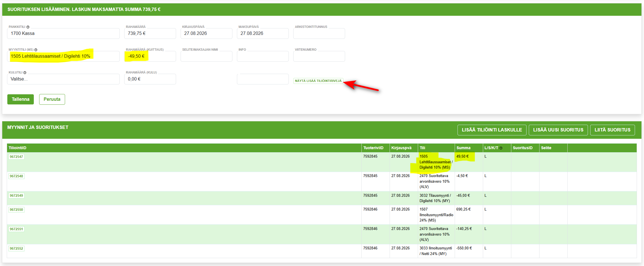Click the Kulutili help question icon

pyautogui.click(x=25, y=73)
